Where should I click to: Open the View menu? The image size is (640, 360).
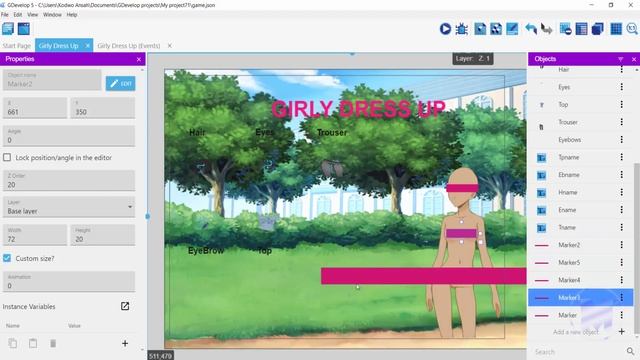click(32, 15)
